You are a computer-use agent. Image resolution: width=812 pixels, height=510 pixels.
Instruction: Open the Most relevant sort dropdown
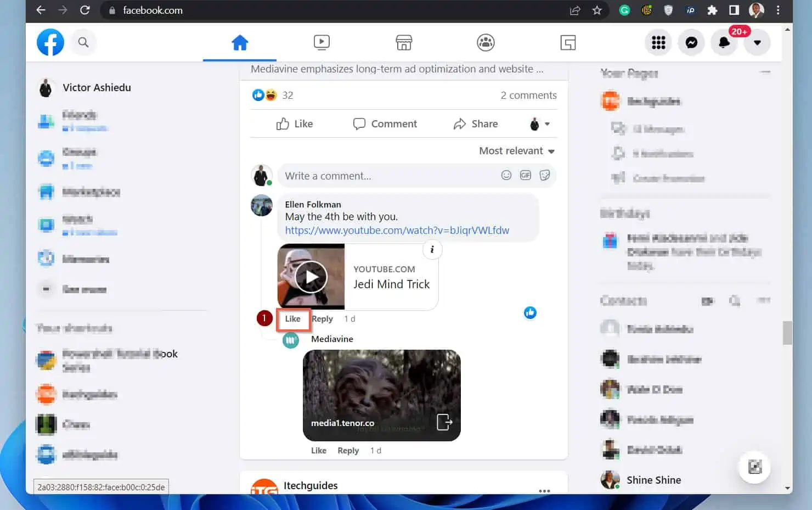pos(517,150)
